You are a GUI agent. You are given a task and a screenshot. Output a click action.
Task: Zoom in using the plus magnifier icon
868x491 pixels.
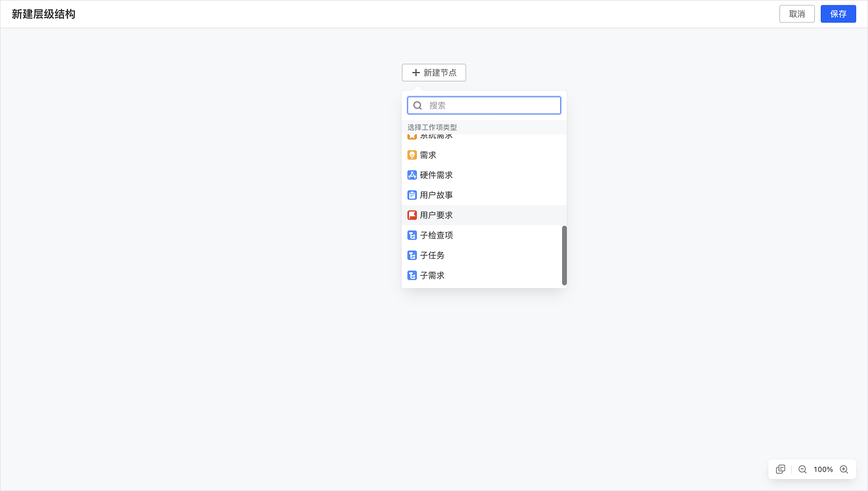(844, 469)
